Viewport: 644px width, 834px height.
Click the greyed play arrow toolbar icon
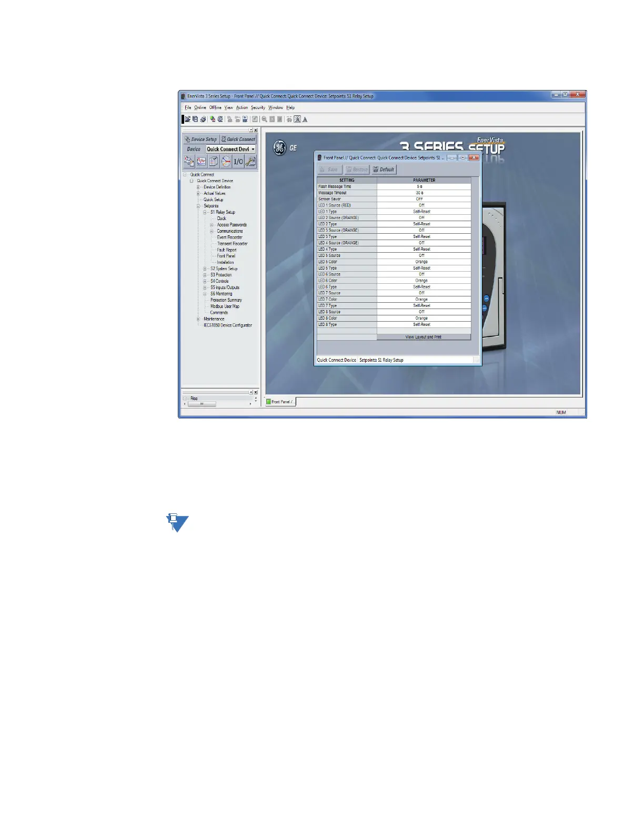click(x=272, y=120)
